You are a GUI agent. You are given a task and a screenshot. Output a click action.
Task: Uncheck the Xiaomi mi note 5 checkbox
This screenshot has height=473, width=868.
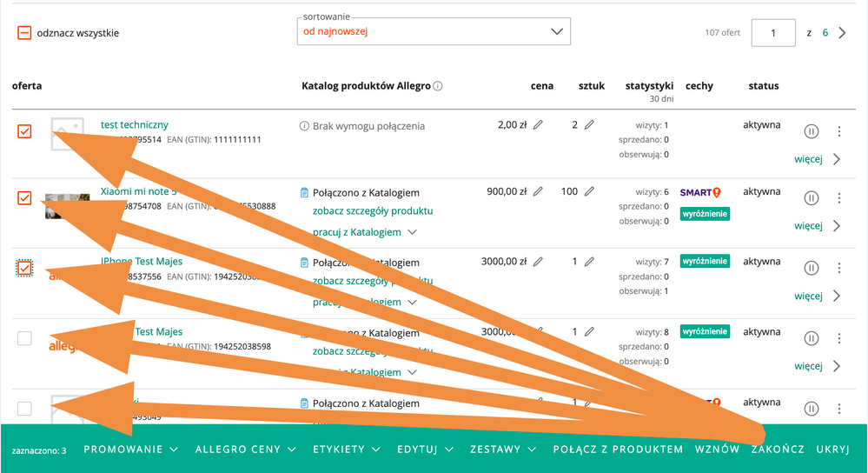coord(24,197)
